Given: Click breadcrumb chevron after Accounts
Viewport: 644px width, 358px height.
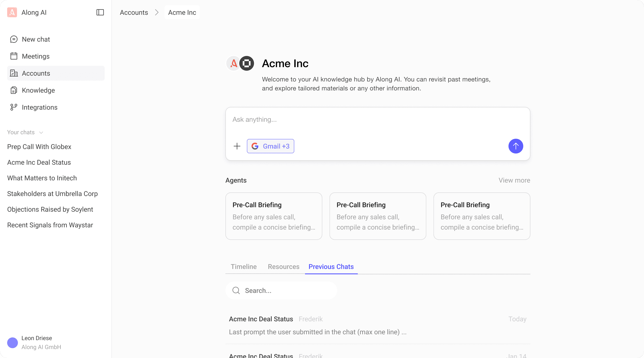Looking at the screenshot, I should pos(157,12).
